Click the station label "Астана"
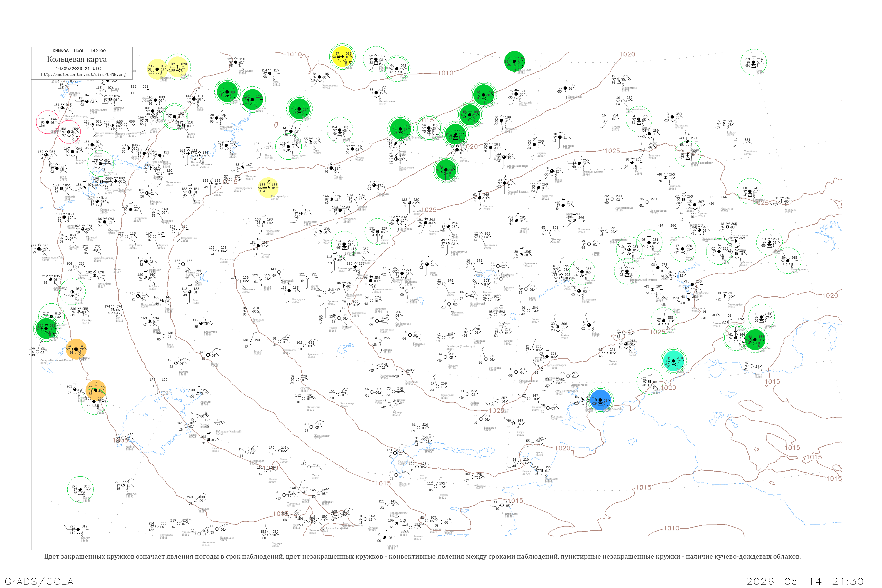This screenshot has height=588, width=882. pyautogui.click(x=387, y=350)
